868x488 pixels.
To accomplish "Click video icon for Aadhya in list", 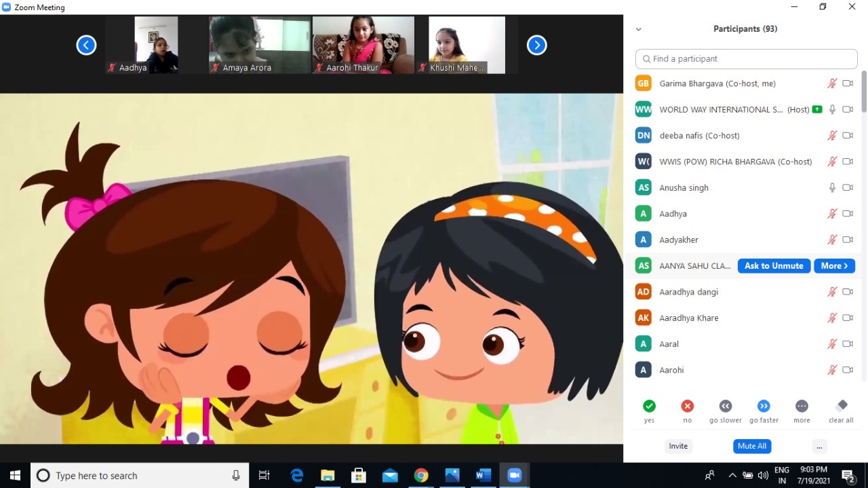I will click(x=848, y=214).
